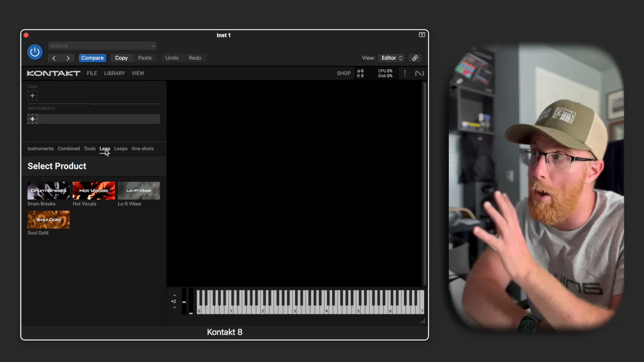
Task: Click the divider handle below TOOL section
Action: [94, 104]
